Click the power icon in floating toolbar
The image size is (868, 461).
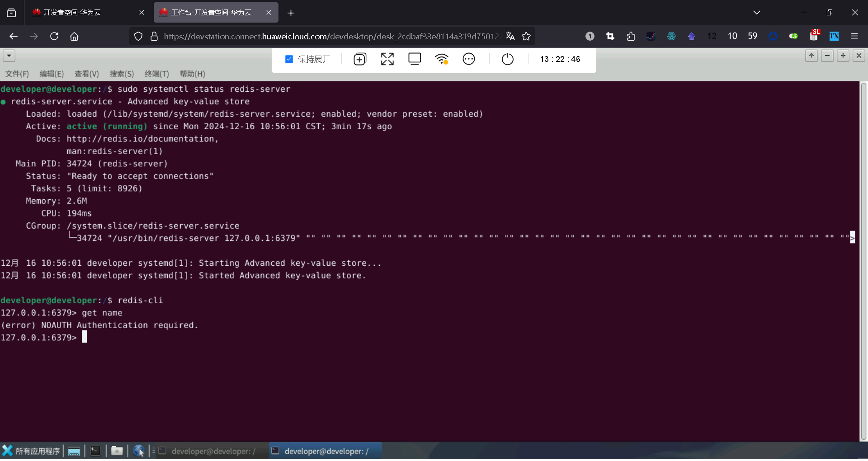coord(508,59)
